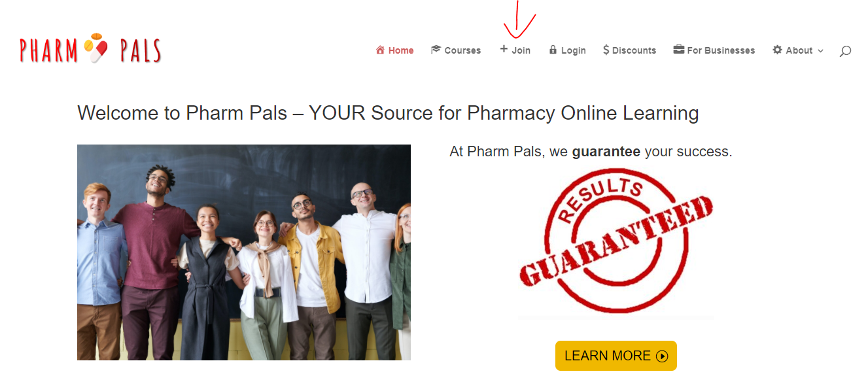Screen dimensions: 868x378
Task: Click the Results Guaranteed stamp image
Action: click(616, 241)
